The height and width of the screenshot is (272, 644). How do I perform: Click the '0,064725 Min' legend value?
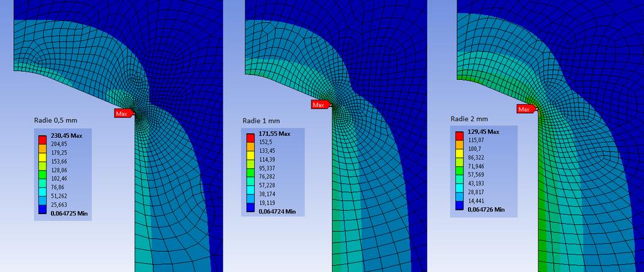pyautogui.click(x=69, y=213)
